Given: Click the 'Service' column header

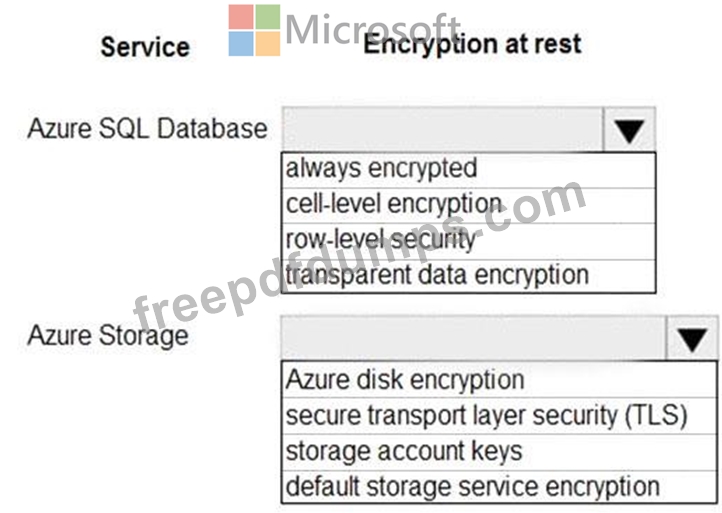Looking at the screenshot, I should pyautogui.click(x=145, y=47).
